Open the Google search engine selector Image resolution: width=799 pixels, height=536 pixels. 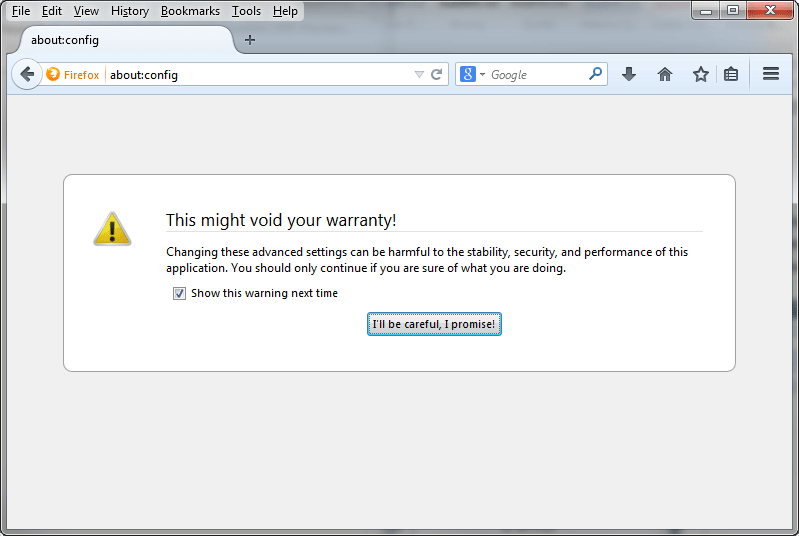pos(472,74)
